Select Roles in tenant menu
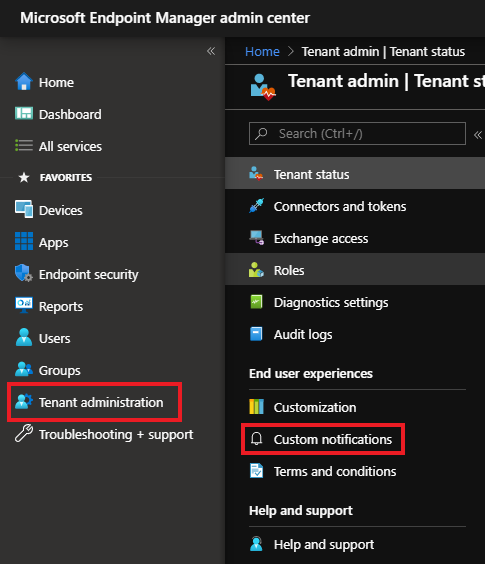 [355, 270]
